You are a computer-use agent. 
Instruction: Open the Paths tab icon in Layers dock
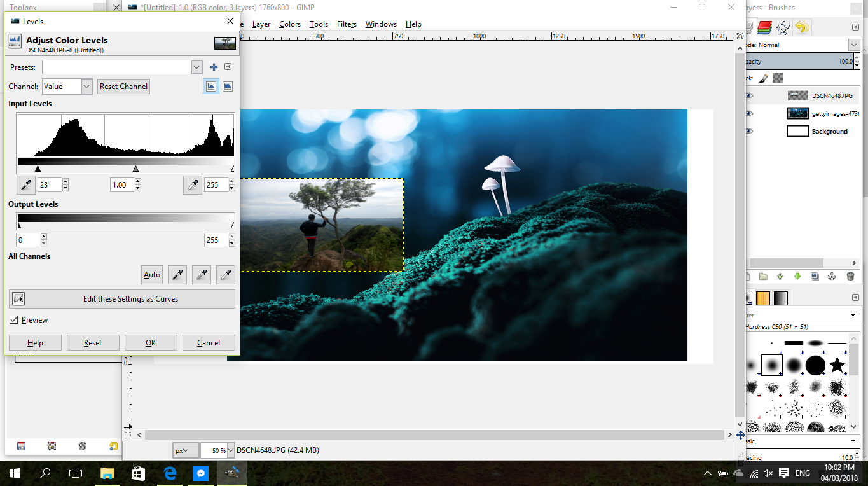tap(783, 27)
